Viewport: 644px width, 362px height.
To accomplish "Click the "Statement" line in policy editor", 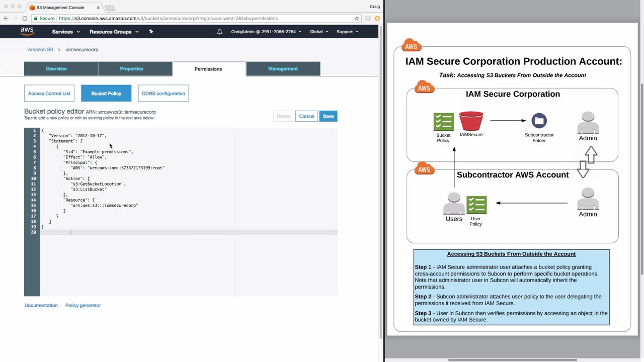I will tap(65, 141).
